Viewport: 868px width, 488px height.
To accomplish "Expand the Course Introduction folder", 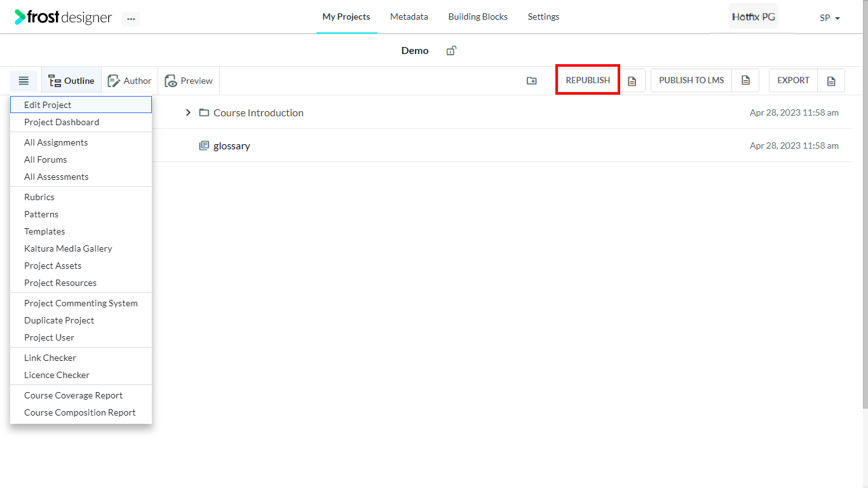I will pyautogui.click(x=188, y=112).
